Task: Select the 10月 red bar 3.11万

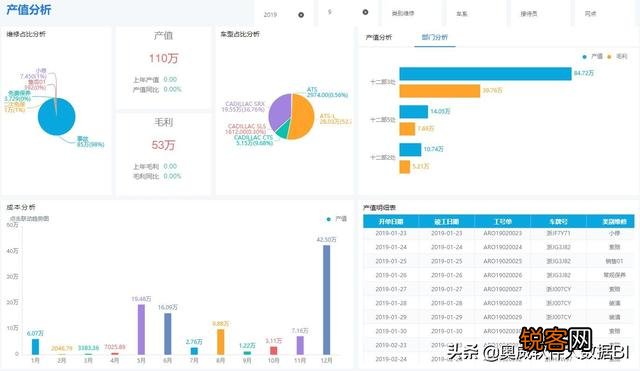Action: [273, 351]
